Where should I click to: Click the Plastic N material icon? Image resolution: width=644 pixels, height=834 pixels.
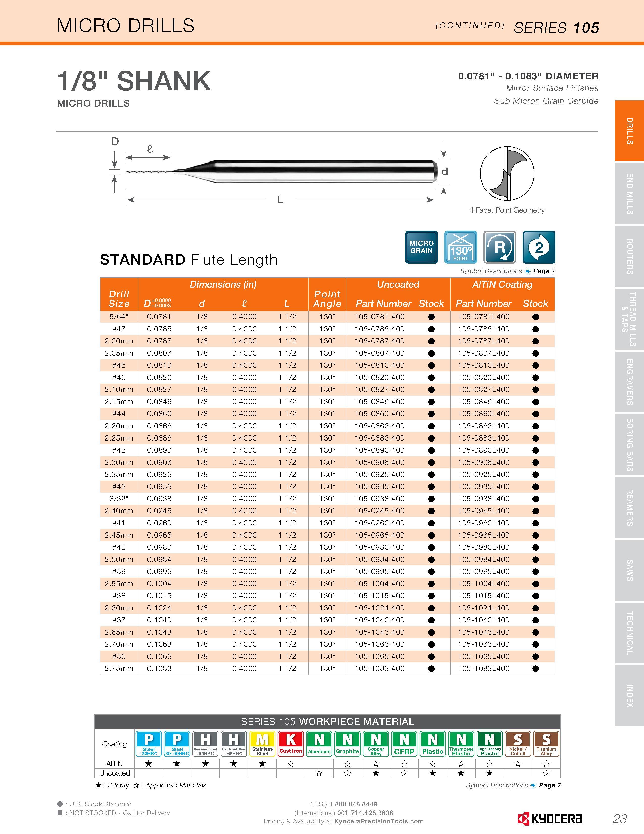433,744
